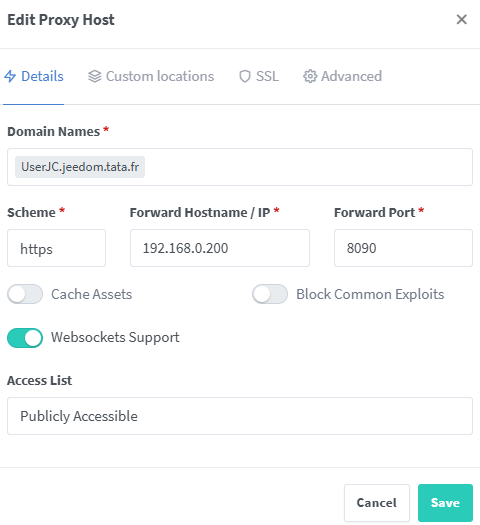
Task: Click the gear icon beside Advanced
Action: (x=310, y=76)
